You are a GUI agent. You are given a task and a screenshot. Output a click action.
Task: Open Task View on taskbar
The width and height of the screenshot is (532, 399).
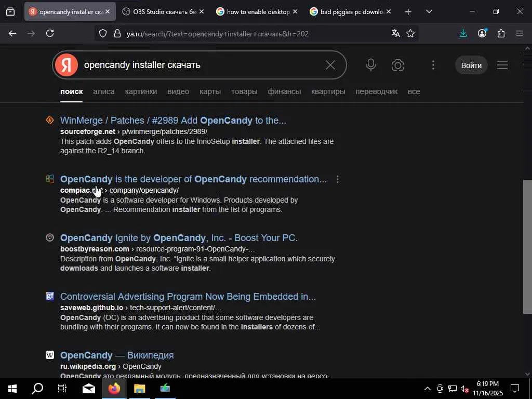(x=62, y=389)
